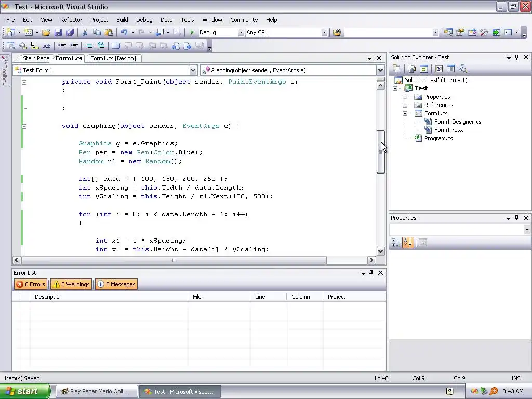This screenshot has width=532, height=399.
Task: Click the Save All icon
Action: click(x=70, y=32)
